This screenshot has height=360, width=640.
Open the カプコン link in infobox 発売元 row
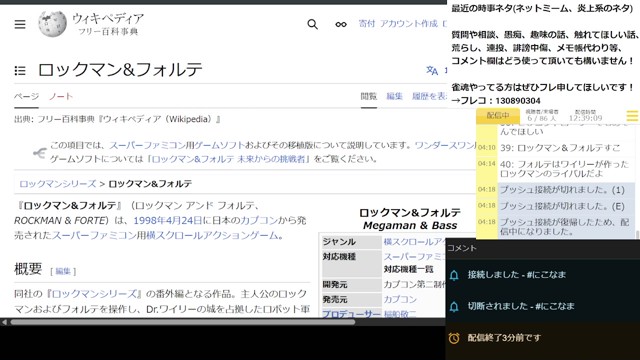tap(400, 300)
